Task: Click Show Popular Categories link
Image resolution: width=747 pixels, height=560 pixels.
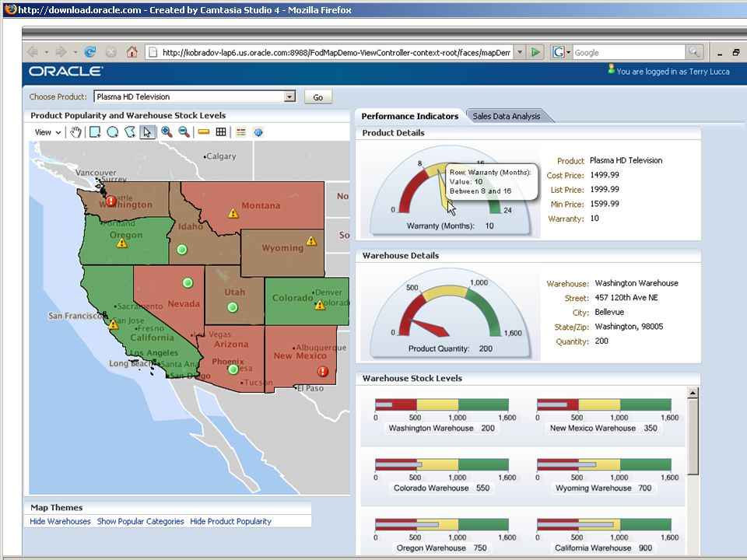Action: tap(141, 521)
